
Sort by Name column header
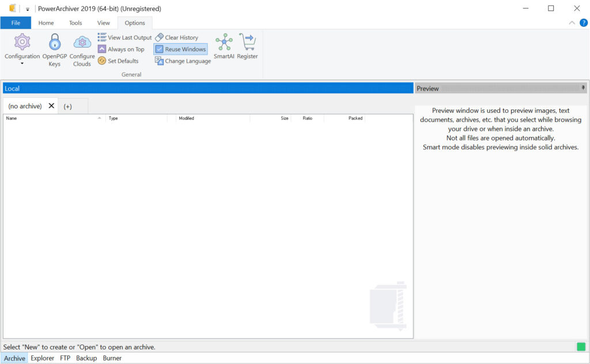[x=54, y=118]
